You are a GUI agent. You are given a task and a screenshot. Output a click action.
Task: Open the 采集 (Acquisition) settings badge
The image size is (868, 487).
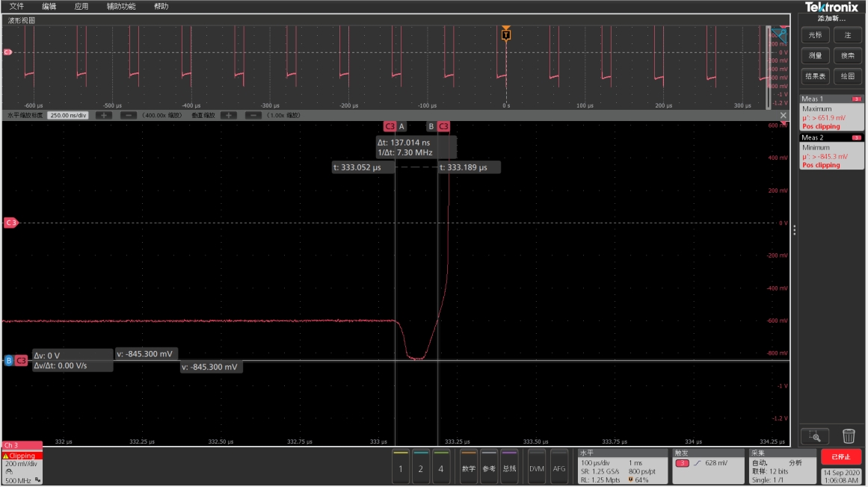783,467
